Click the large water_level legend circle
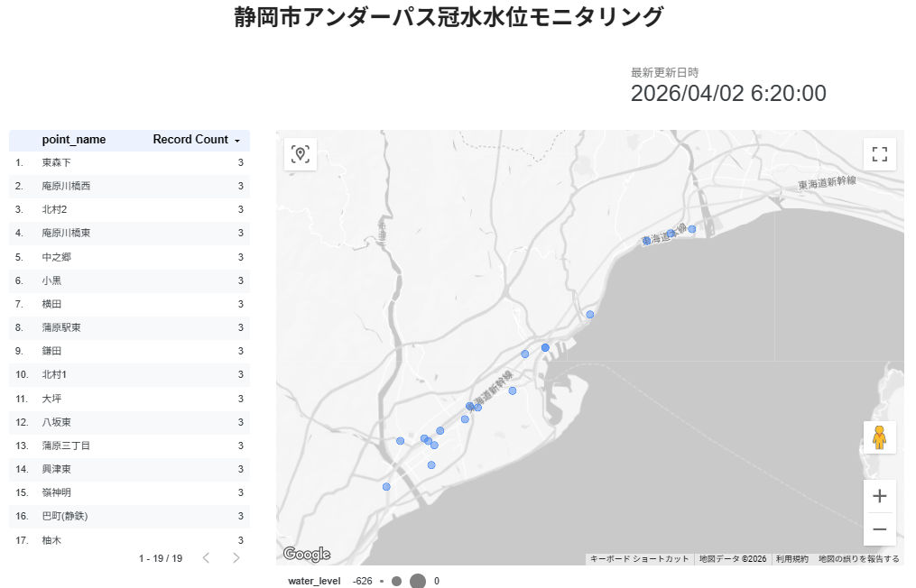Viewport: 916px width, 588px height. (x=418, y=582)
